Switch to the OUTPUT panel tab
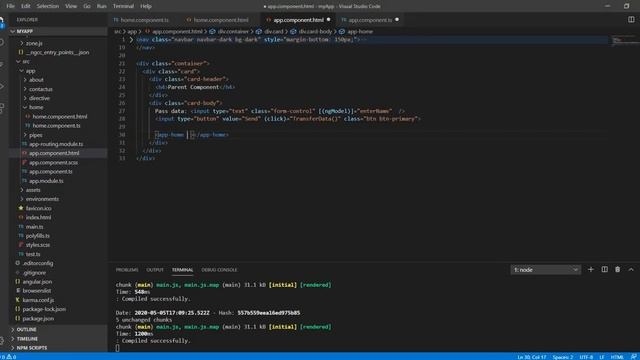This screenshot has height=360, width=640. click(x=155, y=270)
